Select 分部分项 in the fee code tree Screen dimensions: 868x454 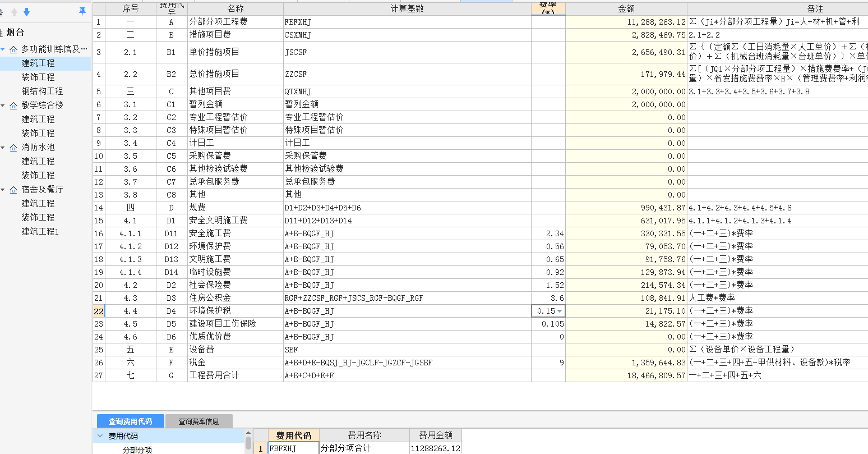(137, 450)
